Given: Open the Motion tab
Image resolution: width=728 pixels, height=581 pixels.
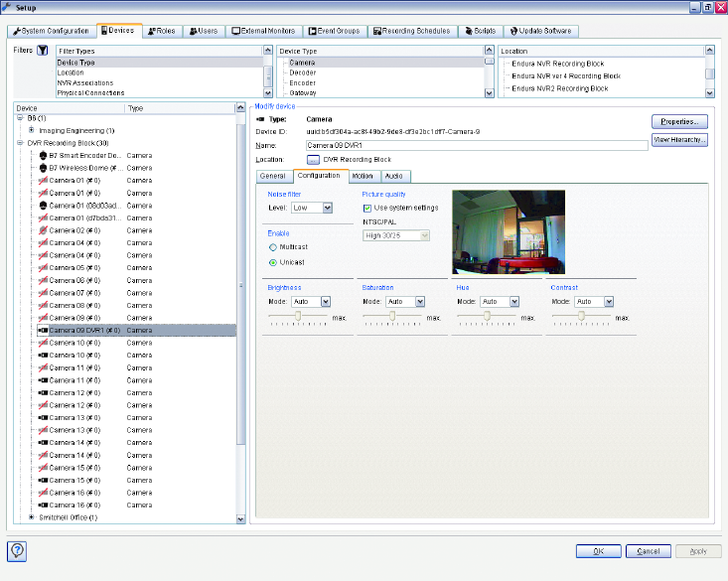Looking at the screenshot, I should 363,176.
